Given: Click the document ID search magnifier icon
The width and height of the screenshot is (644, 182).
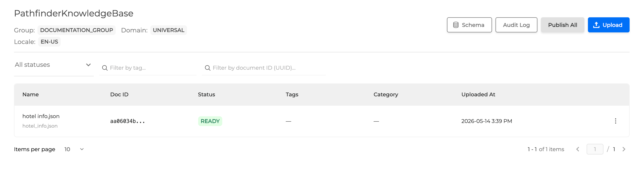Looking at the screenshot, I should pyautogui.click(x=207, y=68).
